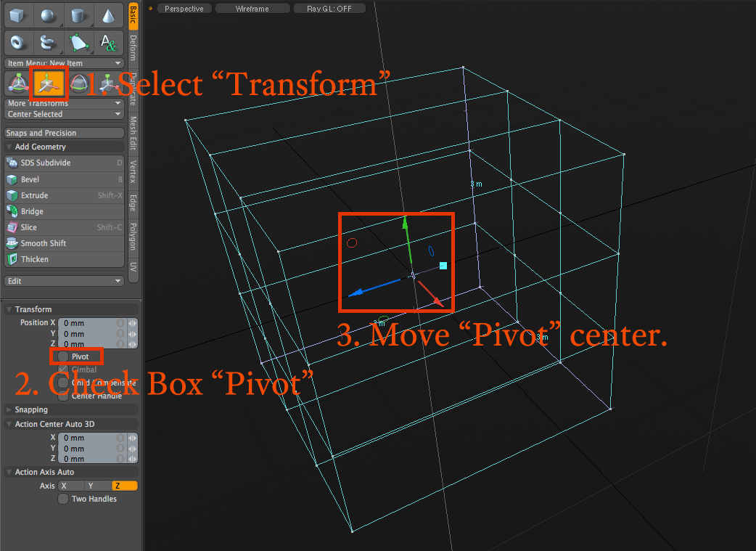Select the Cone primitive tool
Image resolution: width=756 pixels, height=551 pixels.
tap(109, 15)
